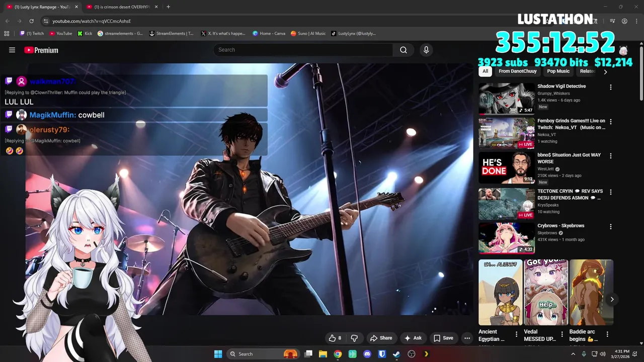Viewport: 644px width, 362px height.
Task: Close the Lusty Lynx Rampage tab
Action: click(76, 7)
